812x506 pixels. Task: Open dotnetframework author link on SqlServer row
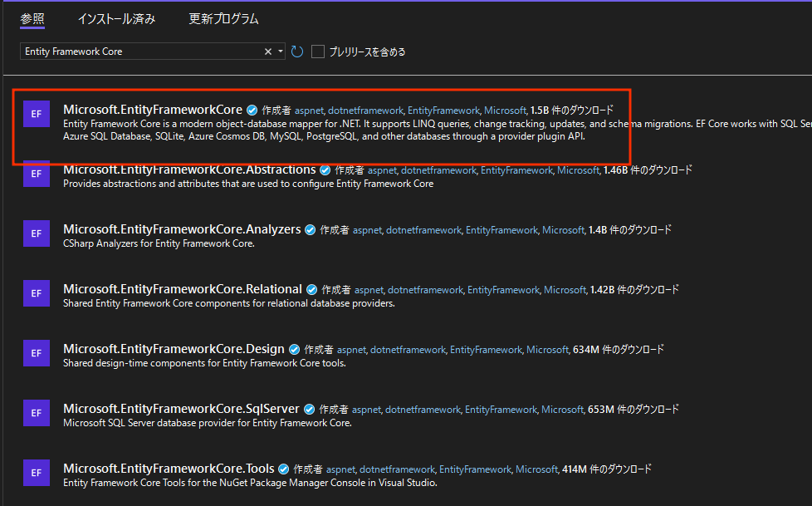tap(423, 410)
